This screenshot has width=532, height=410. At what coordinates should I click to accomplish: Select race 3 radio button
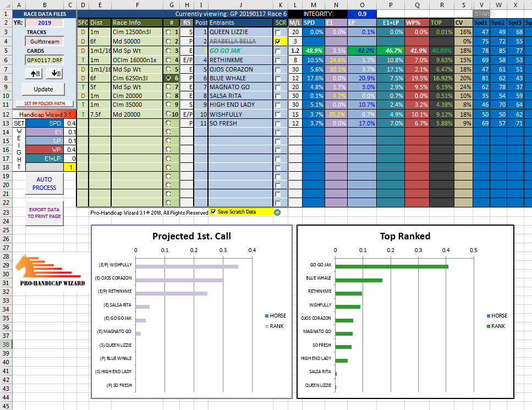click(x=168, y=51)
